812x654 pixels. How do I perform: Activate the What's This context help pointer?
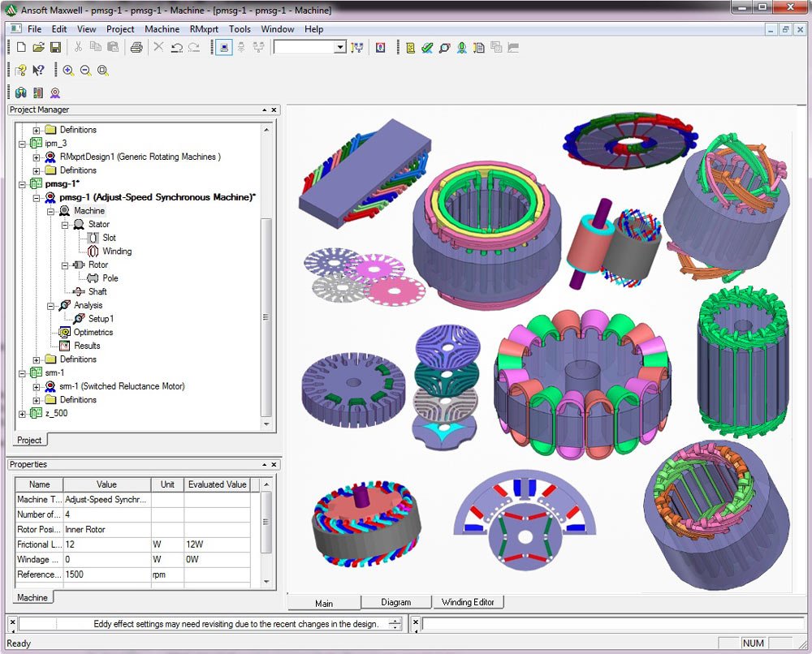(38, 71)
